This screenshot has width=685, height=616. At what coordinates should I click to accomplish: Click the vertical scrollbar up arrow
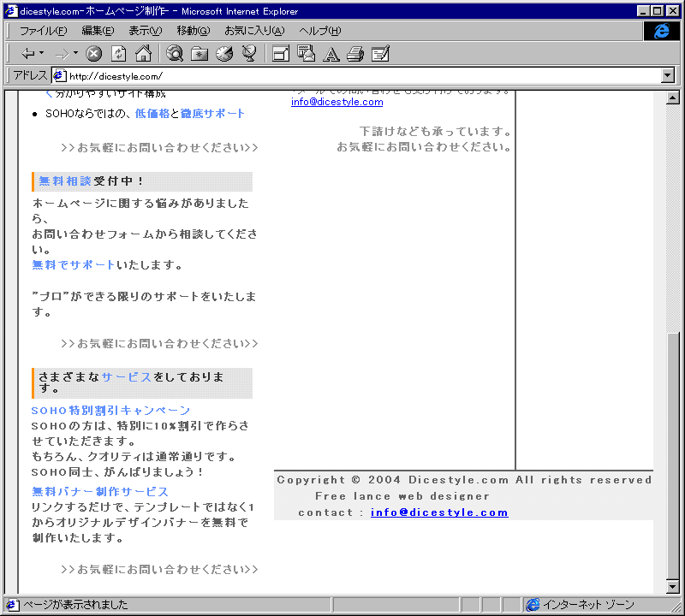point(673,98)
